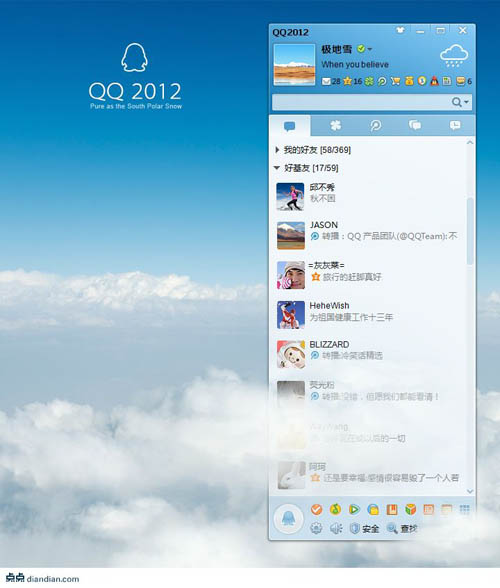
Task: Open the gold money bag icon
Action: (409, 81)
